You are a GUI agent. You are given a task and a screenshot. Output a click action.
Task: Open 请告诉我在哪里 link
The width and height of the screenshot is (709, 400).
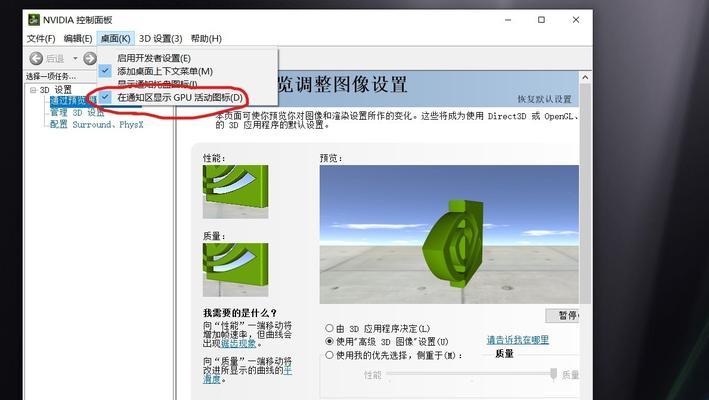click(x=518, y=340)
